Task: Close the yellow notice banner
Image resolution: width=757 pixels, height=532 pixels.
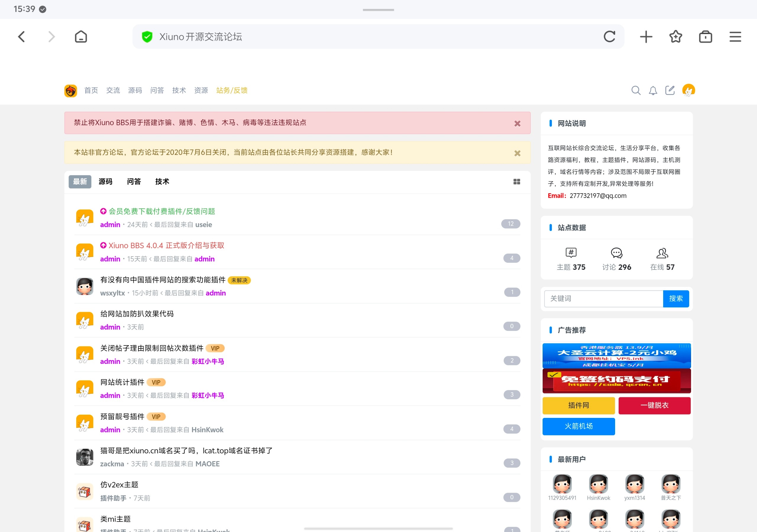Action: [517, 153]
